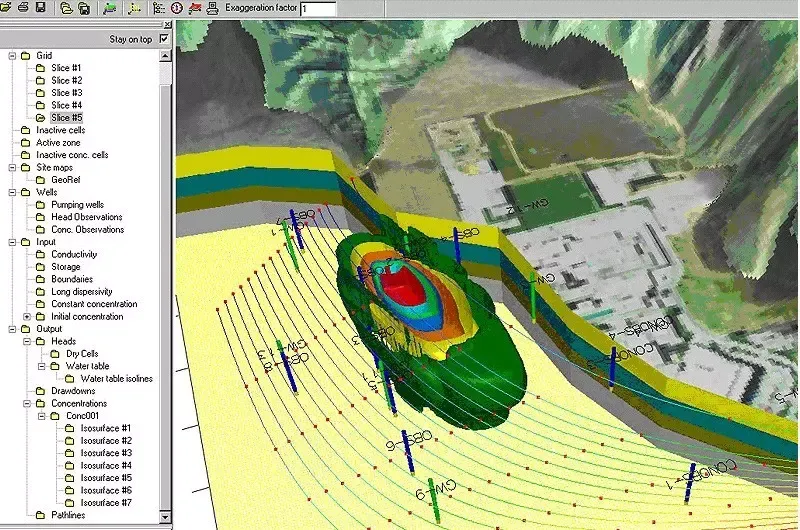The image size is (800, 530).
Task: Collapse the Conc001 tree node
Action: pos(41,416)
